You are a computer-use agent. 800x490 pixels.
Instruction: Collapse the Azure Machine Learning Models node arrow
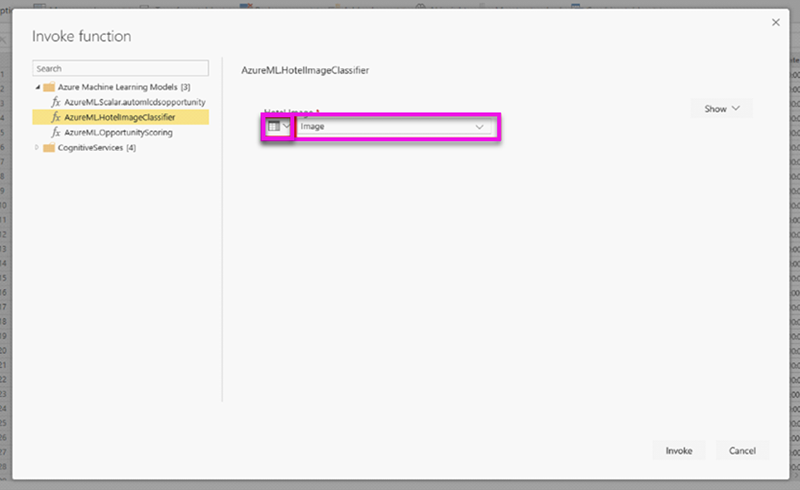pos(38,88)
